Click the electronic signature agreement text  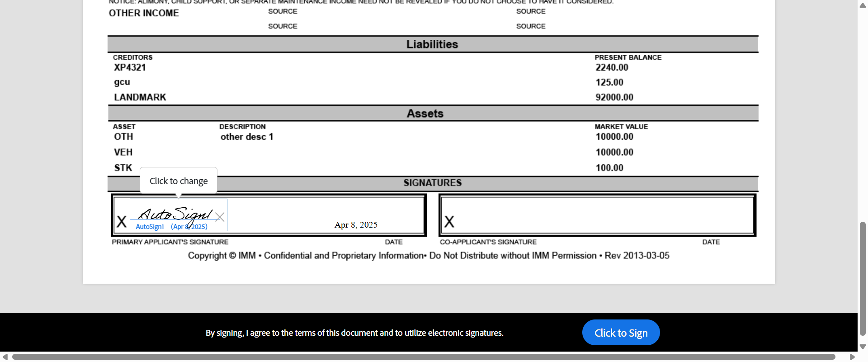coord(354,333)
